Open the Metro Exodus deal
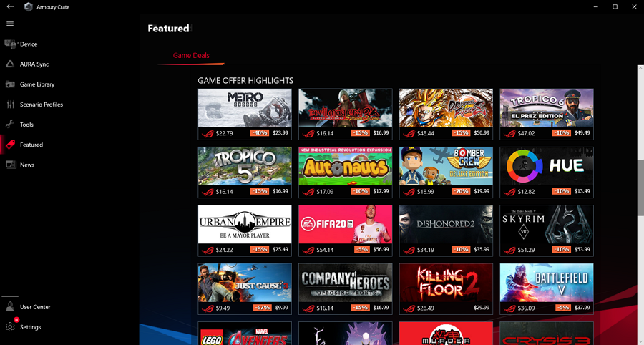This screenshot has height=345, width=644. tap(245, 115)
